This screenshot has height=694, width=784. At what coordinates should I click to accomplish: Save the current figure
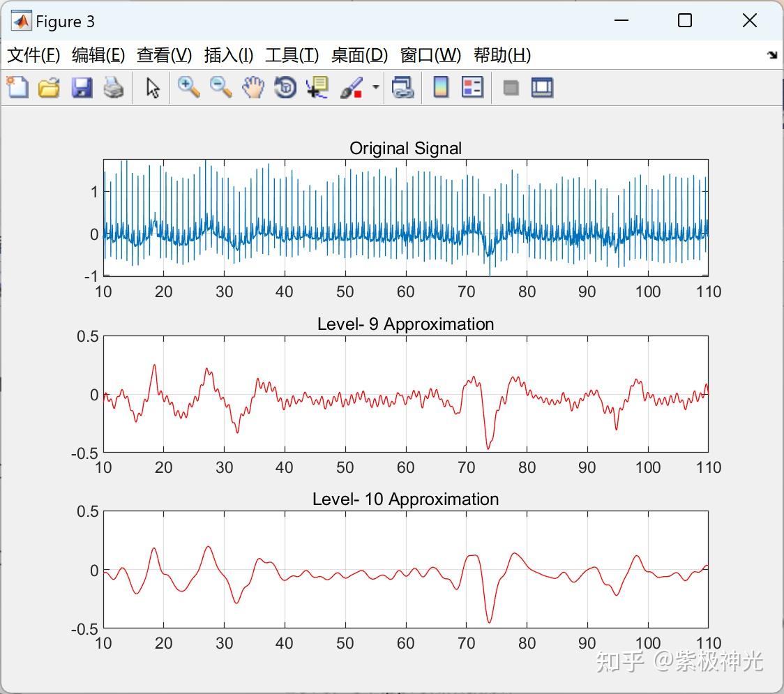coord(81,87)
